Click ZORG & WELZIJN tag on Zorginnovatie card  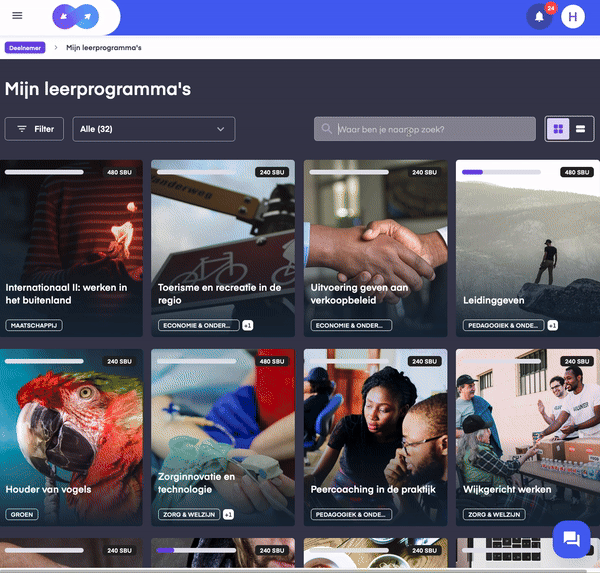pyautogui.click(x=189, y=514)
